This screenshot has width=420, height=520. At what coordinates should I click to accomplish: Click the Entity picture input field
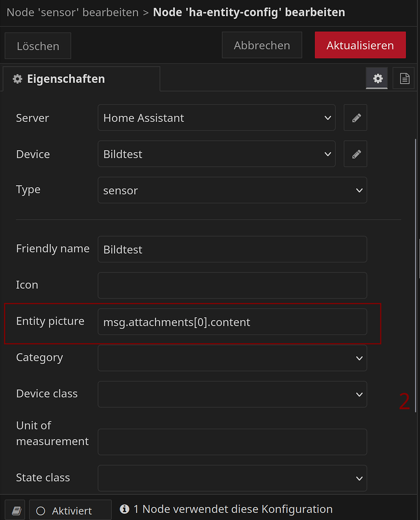pyautogui.click(x=232, y=321)
